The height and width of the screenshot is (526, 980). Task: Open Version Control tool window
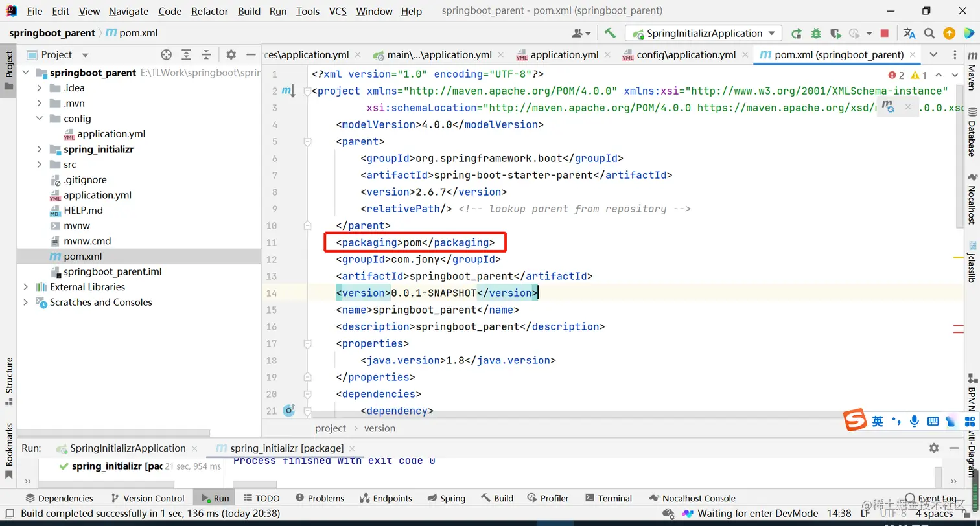click(148, 498)
